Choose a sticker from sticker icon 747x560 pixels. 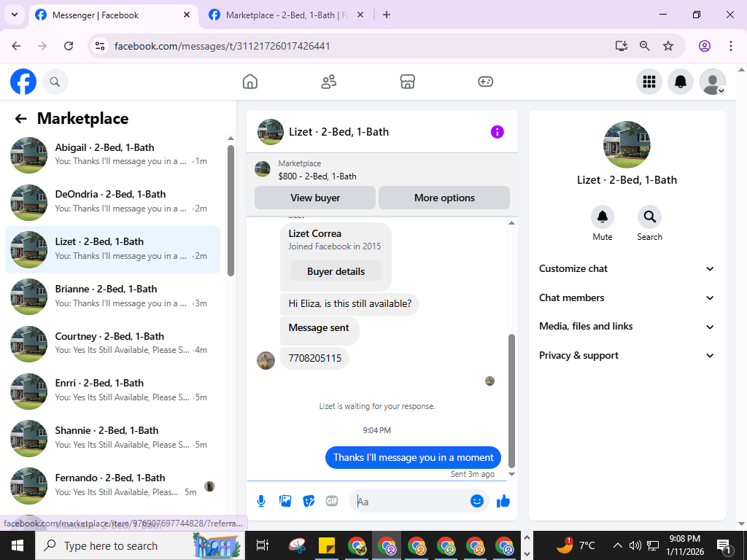tap(309, 501)
